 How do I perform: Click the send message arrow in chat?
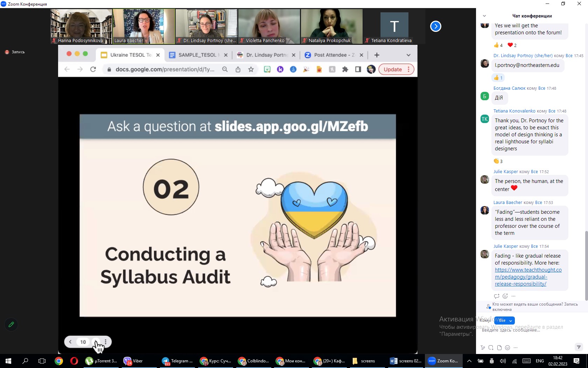(578, 347)
